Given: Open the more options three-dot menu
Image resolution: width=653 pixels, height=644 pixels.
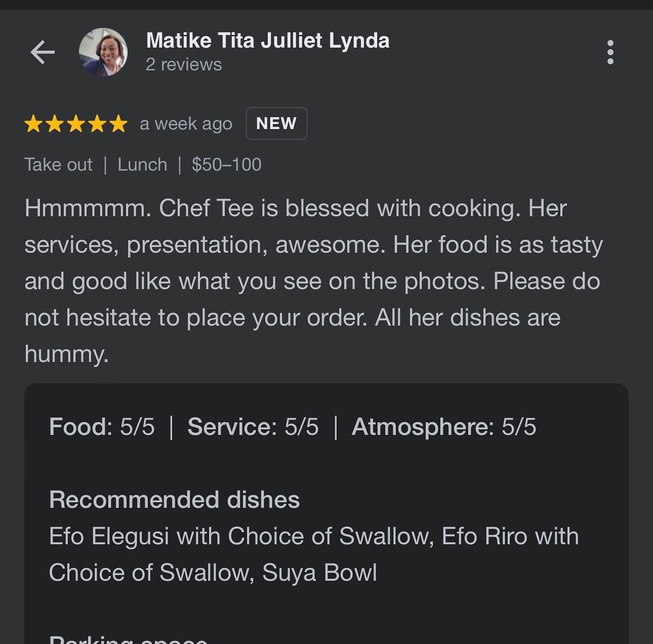Looking at the screenshot, I should pyautogui.click(x=610, y=52).
